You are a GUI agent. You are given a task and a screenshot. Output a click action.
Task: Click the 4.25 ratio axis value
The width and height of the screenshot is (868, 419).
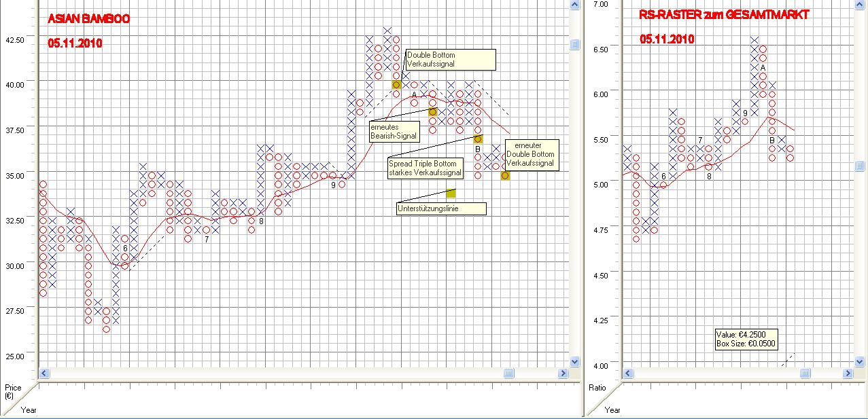tap(600, 321)
